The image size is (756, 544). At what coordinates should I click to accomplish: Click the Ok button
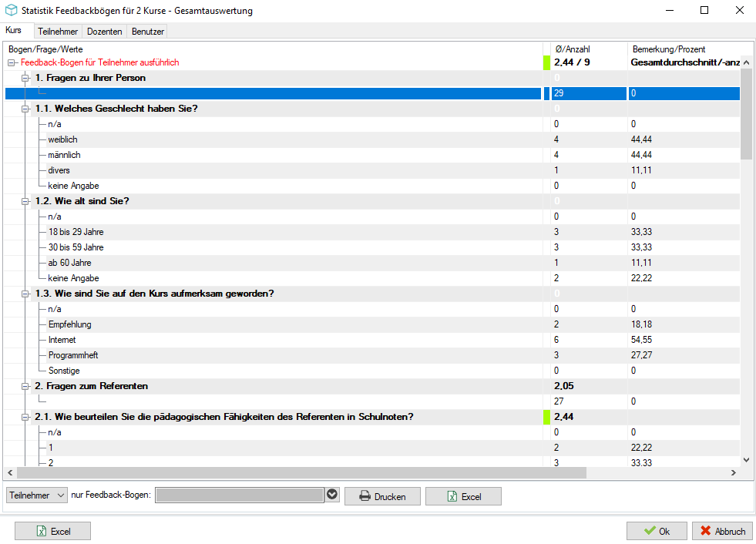click(x=657, y=531)
